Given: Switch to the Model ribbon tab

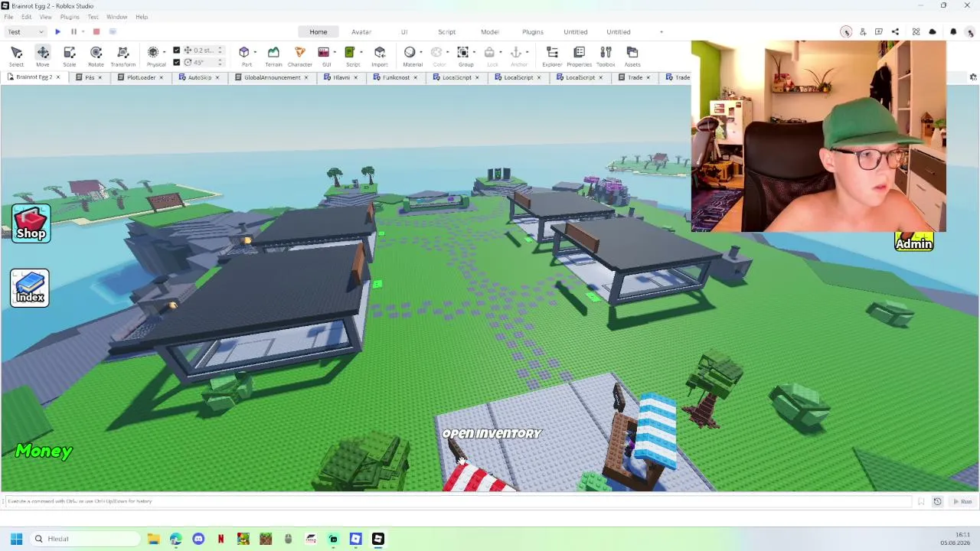Looking at the screenshot, I should [490, 32].
